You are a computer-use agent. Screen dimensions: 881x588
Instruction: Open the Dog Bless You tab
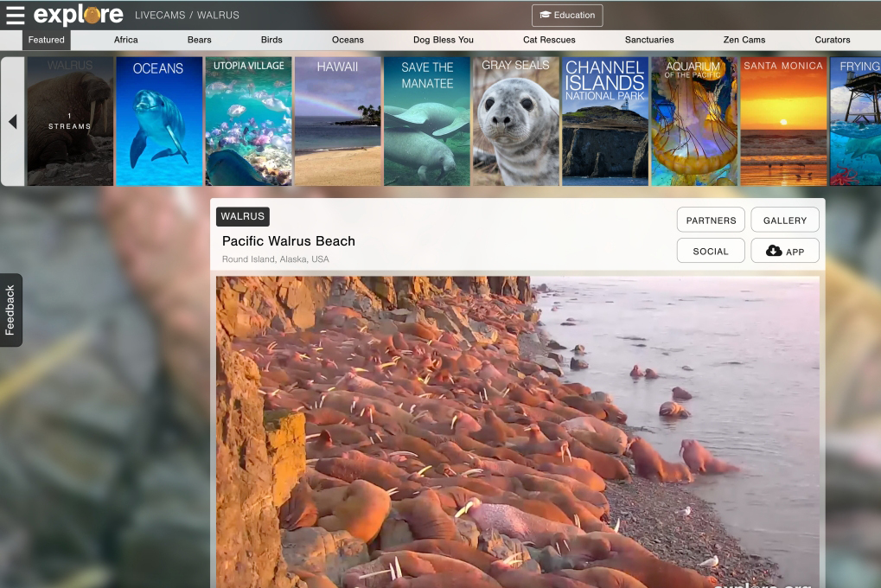click(x=444, y=40)
